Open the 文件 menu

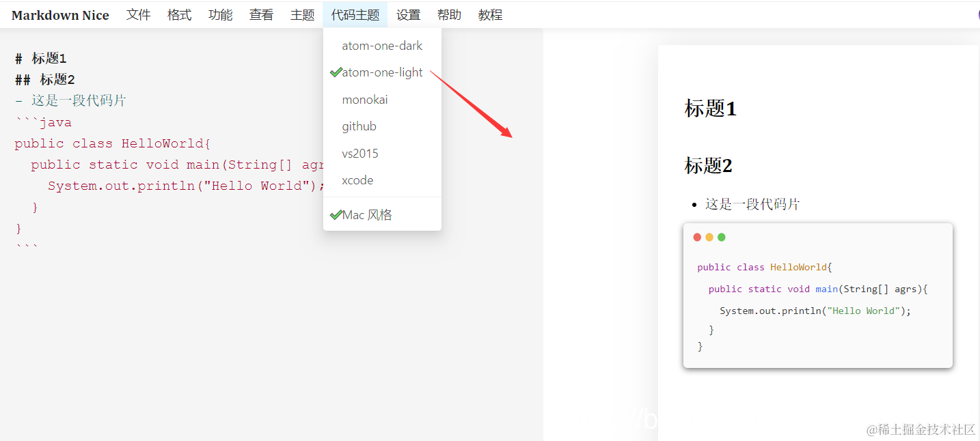(138, 14)
